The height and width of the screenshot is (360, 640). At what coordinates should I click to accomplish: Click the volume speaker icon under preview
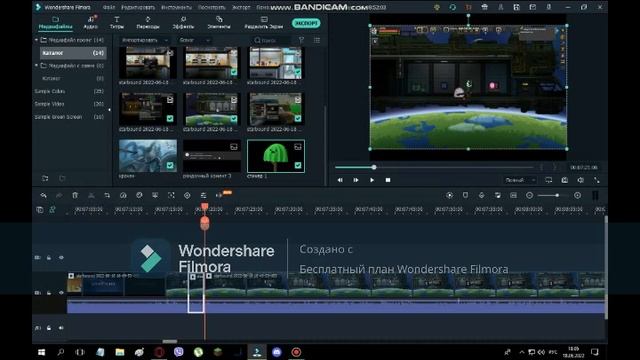coord(580,180)
